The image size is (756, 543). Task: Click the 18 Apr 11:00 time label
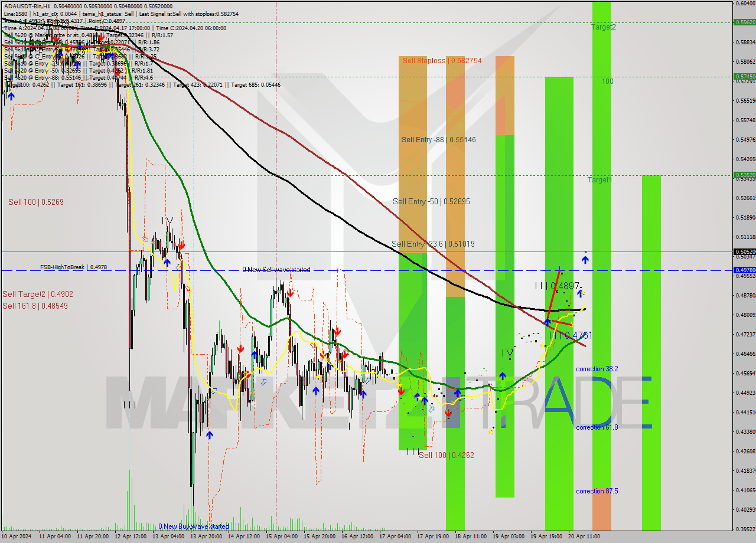tap(470, 537)
